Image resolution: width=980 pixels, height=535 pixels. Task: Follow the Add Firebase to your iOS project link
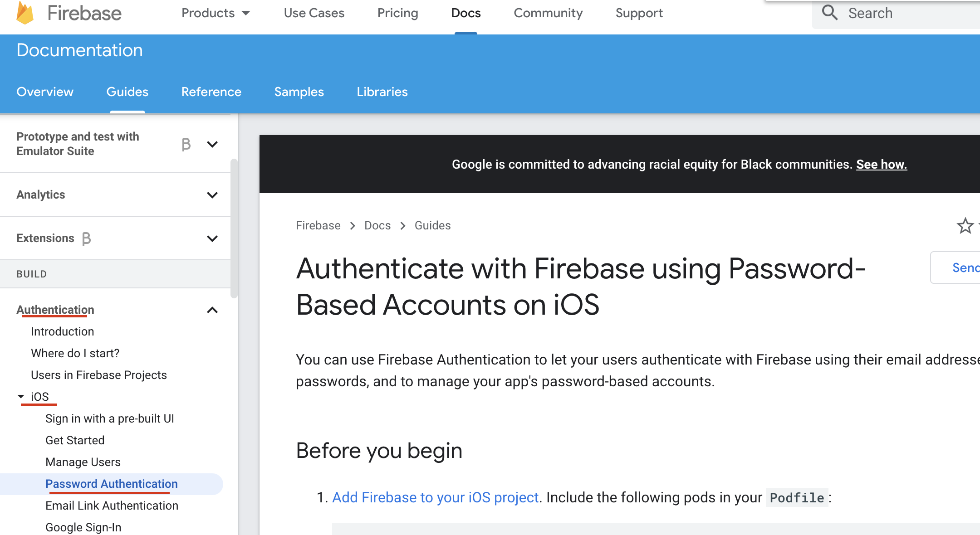[436, 497]
